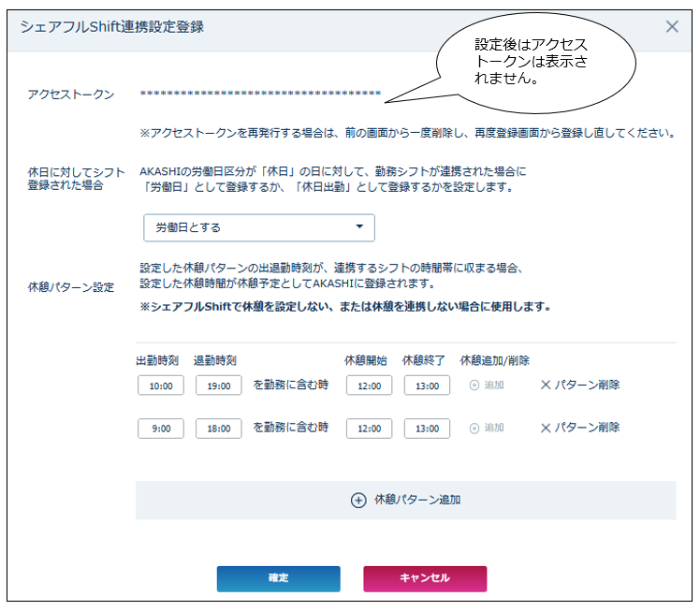This screenshot has height=611, width=700.
Task: Click first row 退勤時刻 19:00 field
Action: (x=219, y=386)
